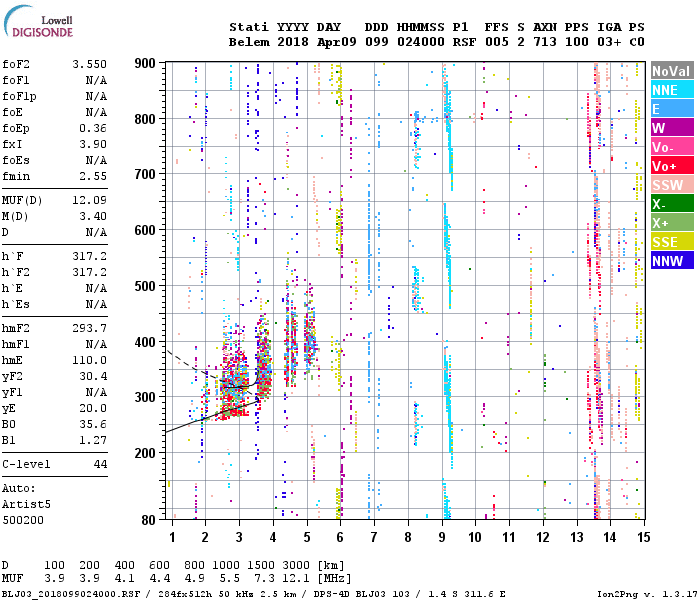Click the Lowell Digisonde logo

click(x=38, y=22)
